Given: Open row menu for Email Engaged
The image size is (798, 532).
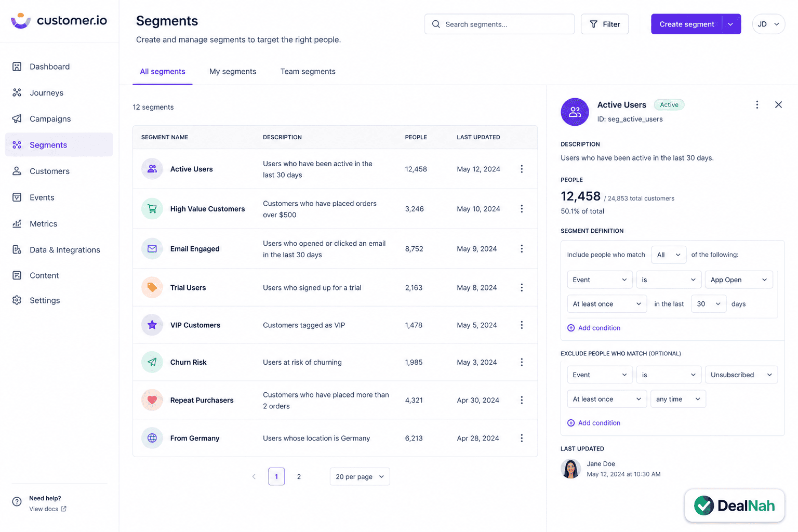Looking at the screenshot, I should coord(522,249).
